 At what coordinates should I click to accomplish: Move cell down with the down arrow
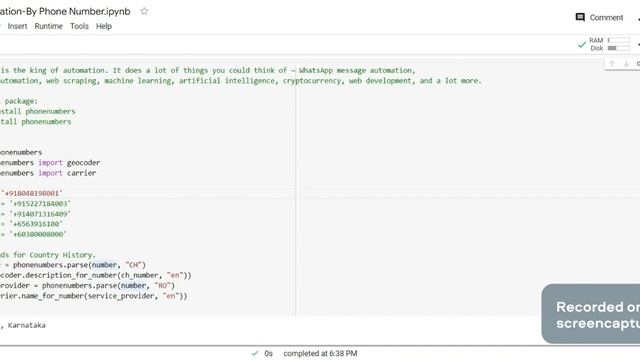(626, 63)
